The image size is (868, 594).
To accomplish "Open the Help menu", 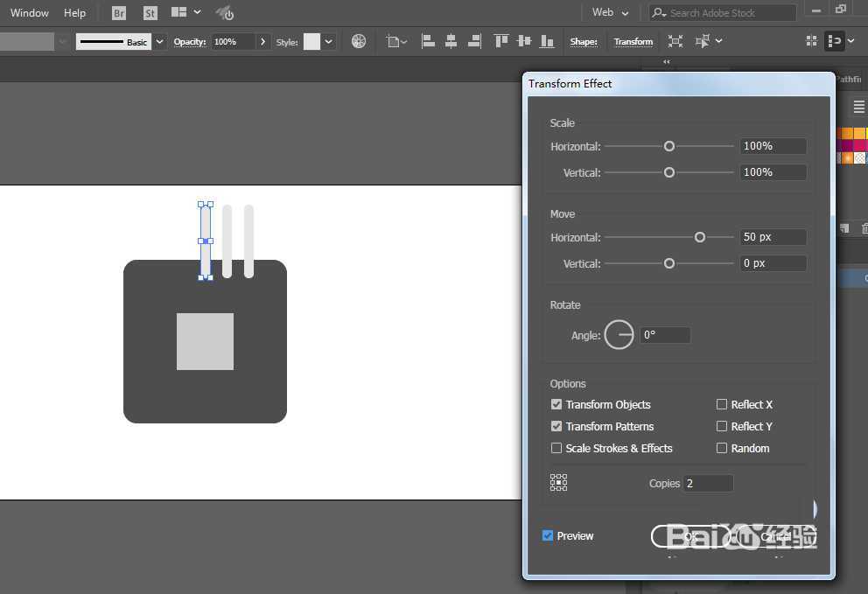I will (x=75, y=13).
